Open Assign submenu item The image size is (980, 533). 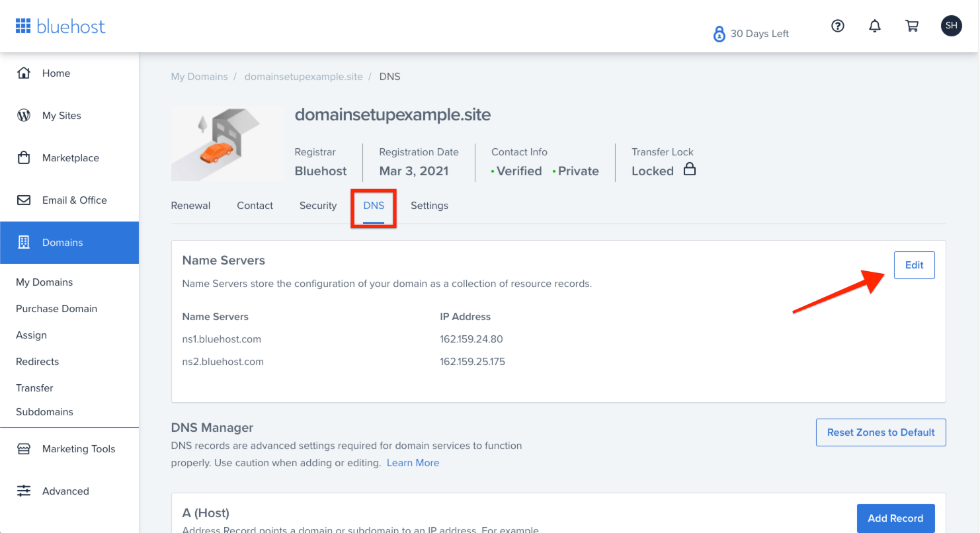click(31, 335)
